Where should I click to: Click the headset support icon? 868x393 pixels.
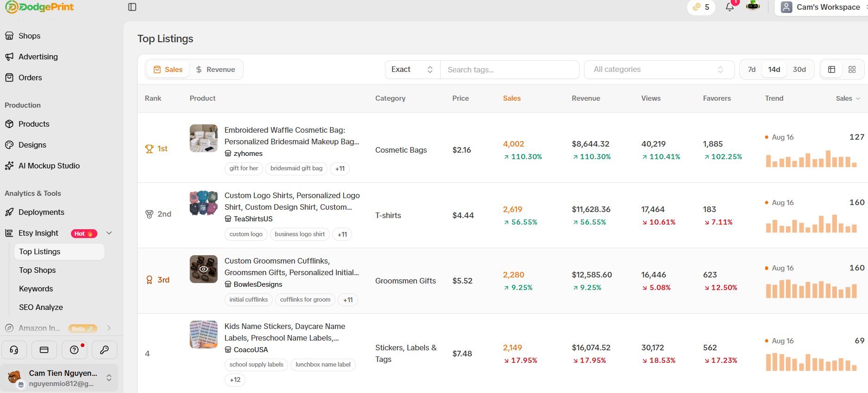[x=14, y=350]
